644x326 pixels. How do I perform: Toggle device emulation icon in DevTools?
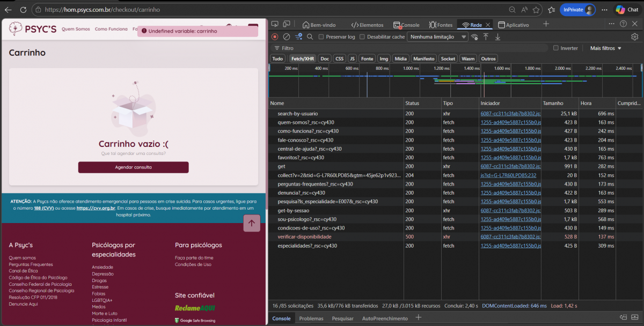point(287,24)
